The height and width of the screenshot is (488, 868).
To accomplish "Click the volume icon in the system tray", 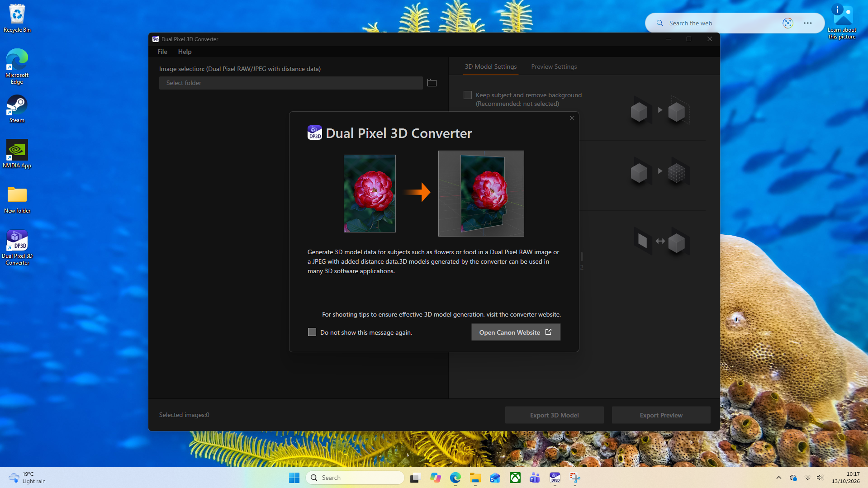I will (x=820, y=478).
